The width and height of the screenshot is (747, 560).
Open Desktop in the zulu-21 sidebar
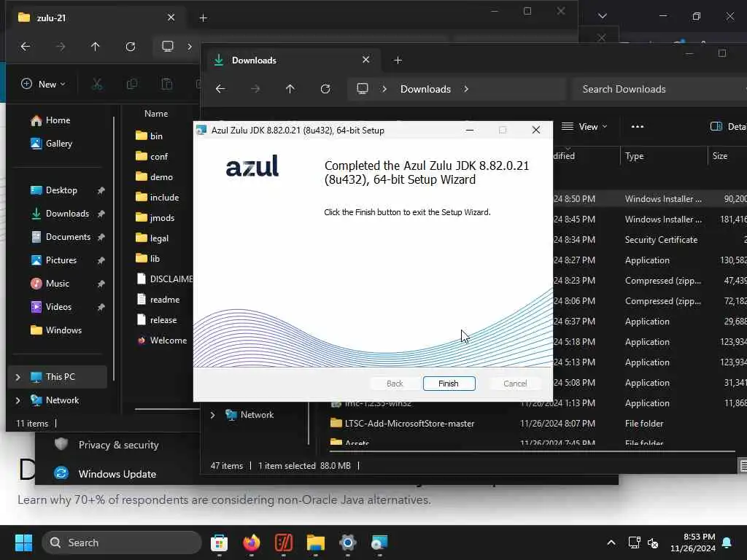pos(61,190)
